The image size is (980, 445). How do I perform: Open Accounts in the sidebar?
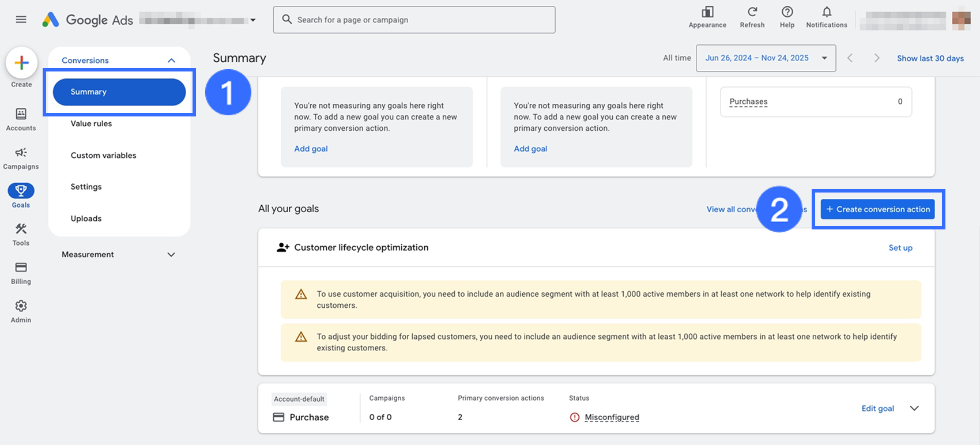coord(21,119)
